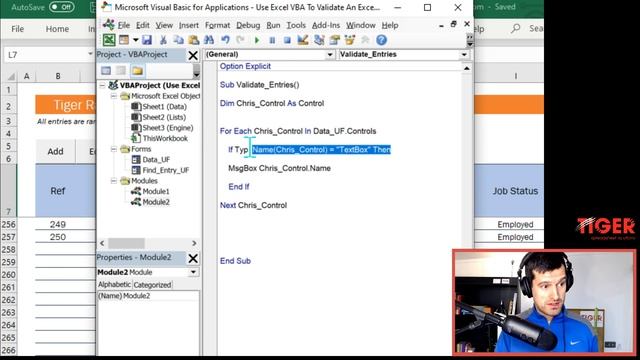The height and width of the screenshot is (360, 640).
Task: Click the Find binoculars icon
Action: (x=209, y=40)
